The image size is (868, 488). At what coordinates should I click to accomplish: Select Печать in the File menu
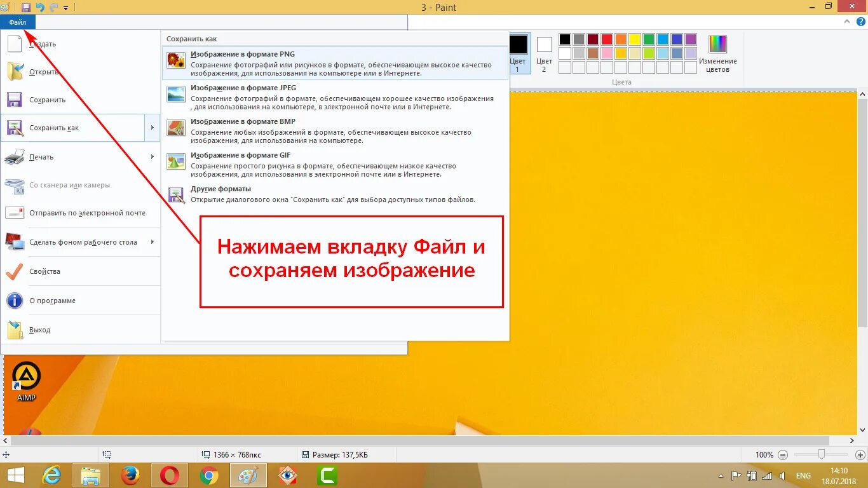[73, 157]
